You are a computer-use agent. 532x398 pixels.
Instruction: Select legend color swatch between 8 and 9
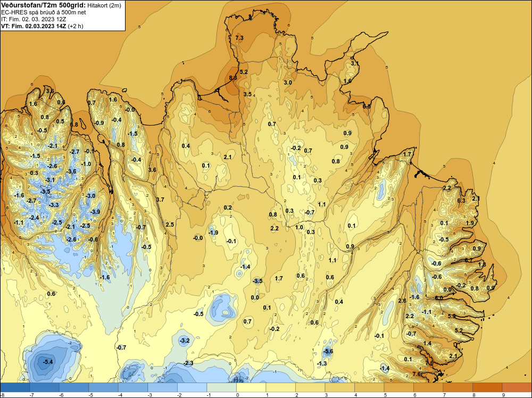coord(487,387)
